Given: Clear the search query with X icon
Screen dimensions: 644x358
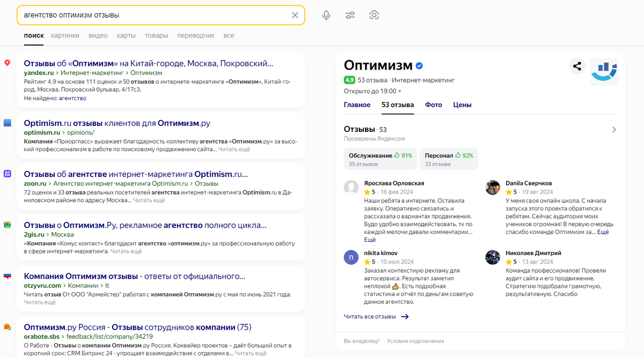Looking at the screenshot, I should (295, 15).
